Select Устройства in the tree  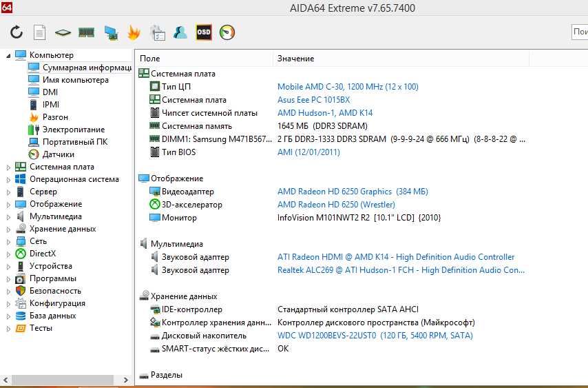[x=51, y=266]
